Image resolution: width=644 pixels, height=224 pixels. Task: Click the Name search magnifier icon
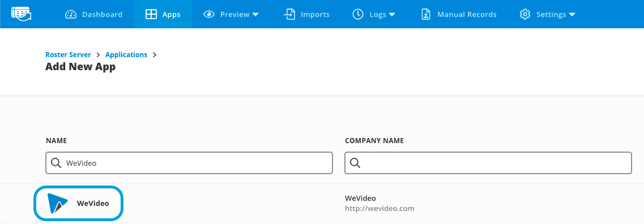point(56,163)
